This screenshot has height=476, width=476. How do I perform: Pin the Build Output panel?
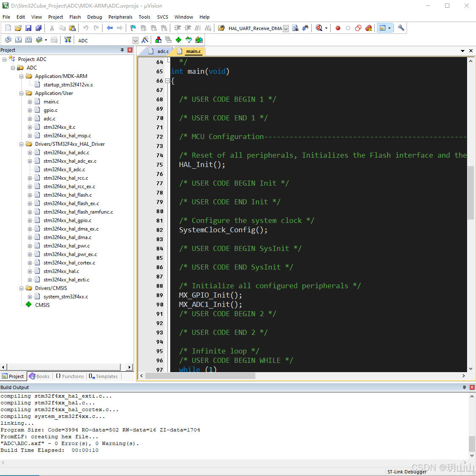464,387
